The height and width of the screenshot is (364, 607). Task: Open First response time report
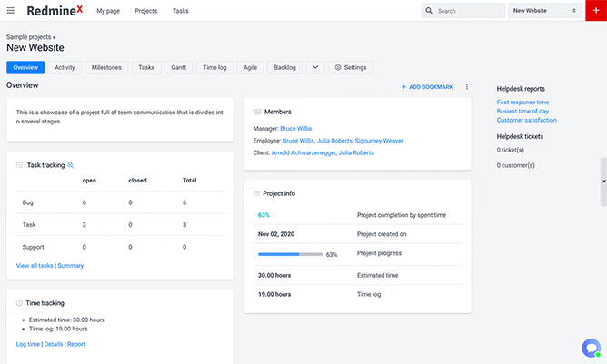522,103
